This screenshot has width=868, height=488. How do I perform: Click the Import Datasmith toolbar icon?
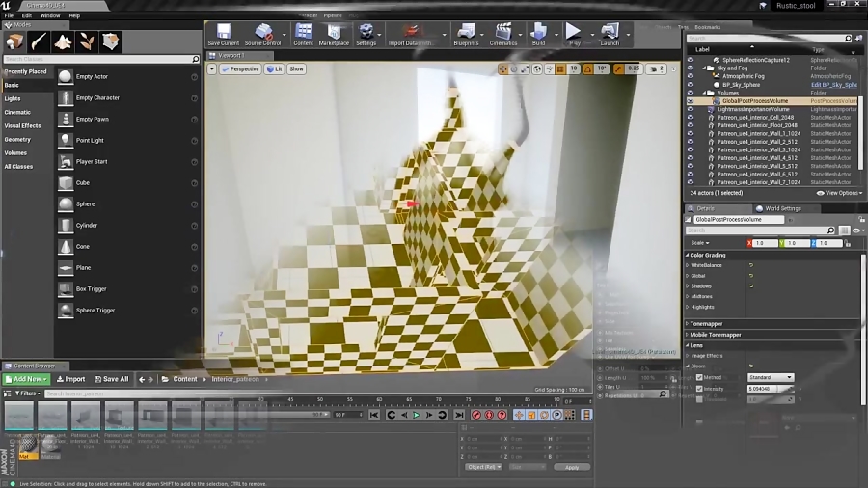click(410, 35)
